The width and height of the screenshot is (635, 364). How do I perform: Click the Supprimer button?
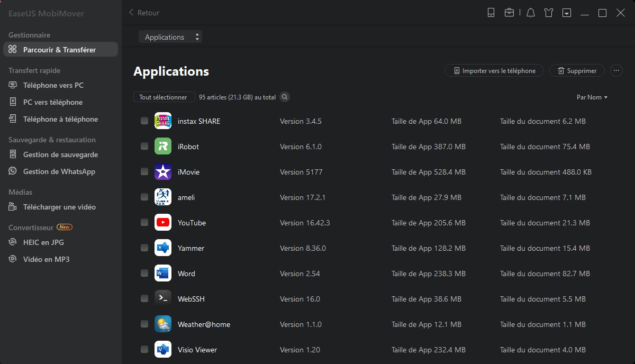577,70
